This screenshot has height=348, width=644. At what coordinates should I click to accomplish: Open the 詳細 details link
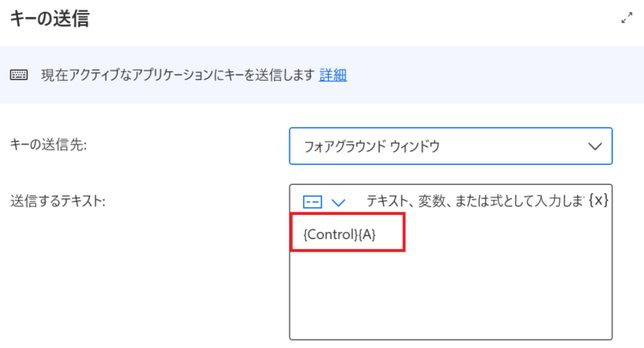click(332, 76)
